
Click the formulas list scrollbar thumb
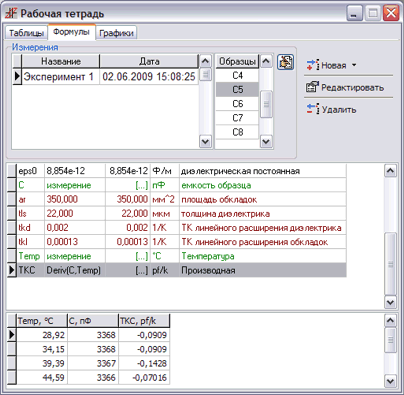[x=390, y=264]
